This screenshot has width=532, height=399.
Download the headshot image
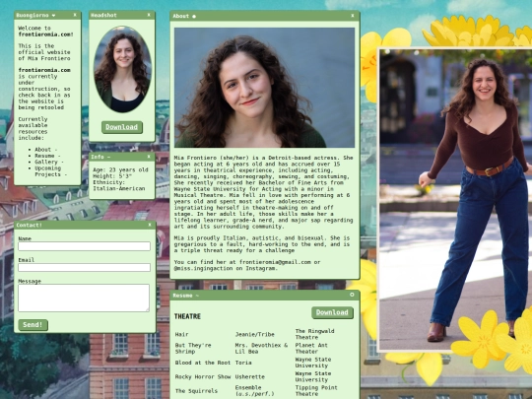click(x=122, y=127)
